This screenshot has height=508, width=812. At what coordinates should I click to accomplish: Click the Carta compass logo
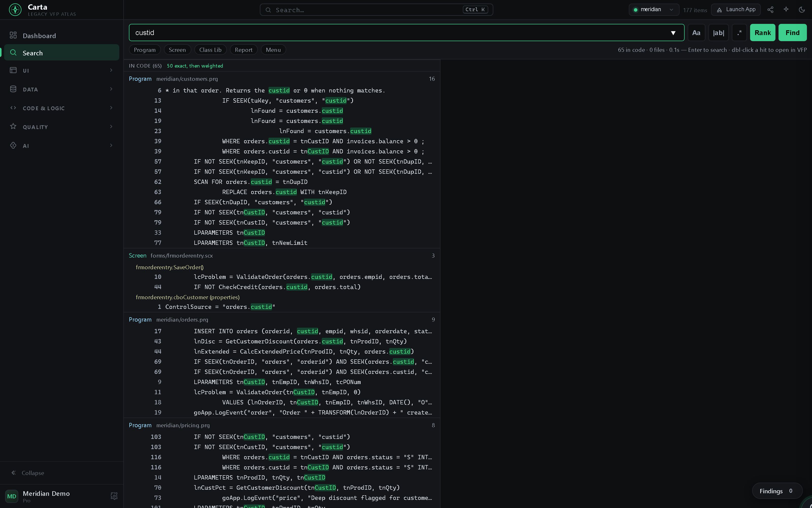pos(15,10)
